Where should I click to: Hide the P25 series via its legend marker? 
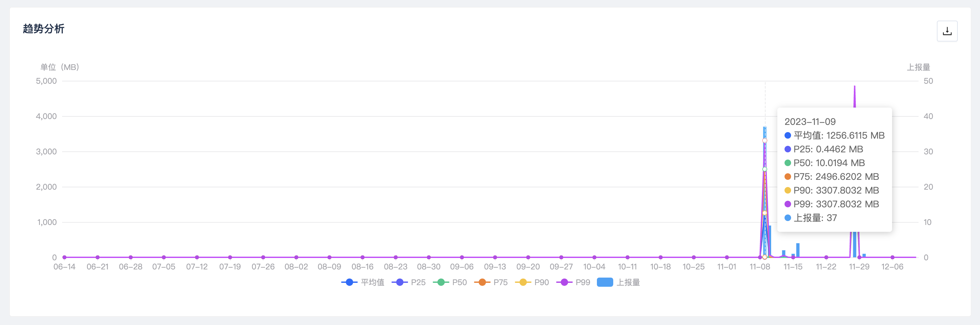pyautogui.click(x=409, y=282)
